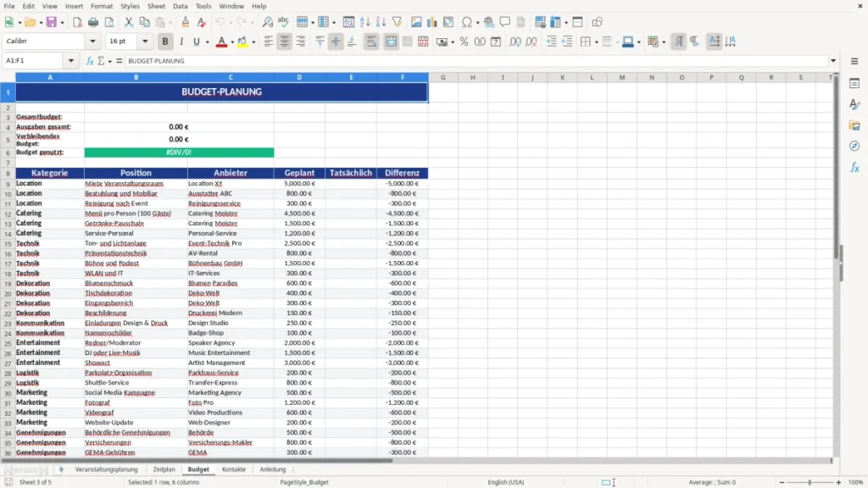Toggle Align Right
This screenshot has width=868, height=488.
[301, 42]
